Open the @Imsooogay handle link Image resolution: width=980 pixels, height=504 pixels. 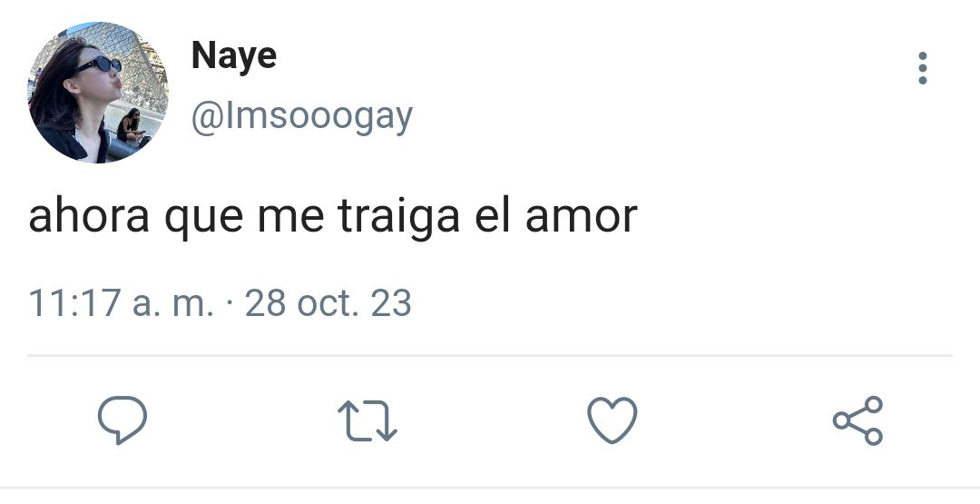(x=302, y=116)
